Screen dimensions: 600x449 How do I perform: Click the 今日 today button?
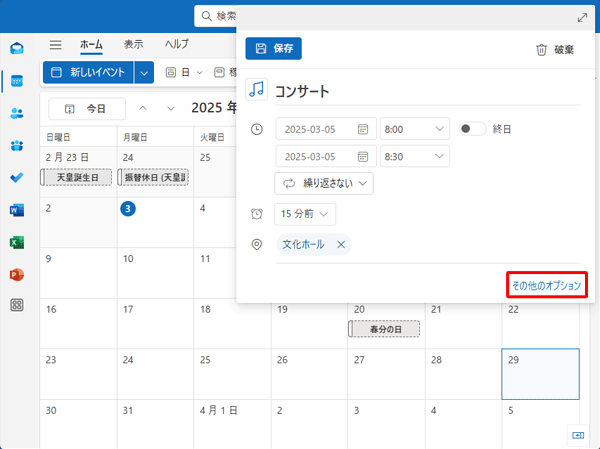87,109
